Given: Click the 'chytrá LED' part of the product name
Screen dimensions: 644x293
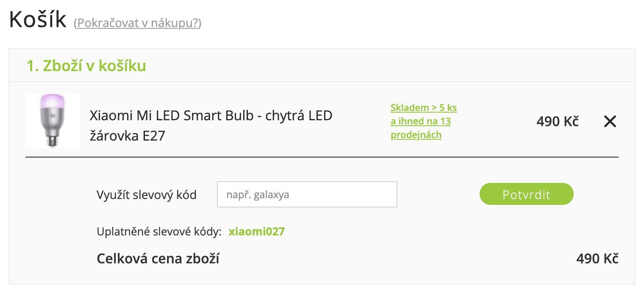Looking at the screenshot, I should 299,115.
